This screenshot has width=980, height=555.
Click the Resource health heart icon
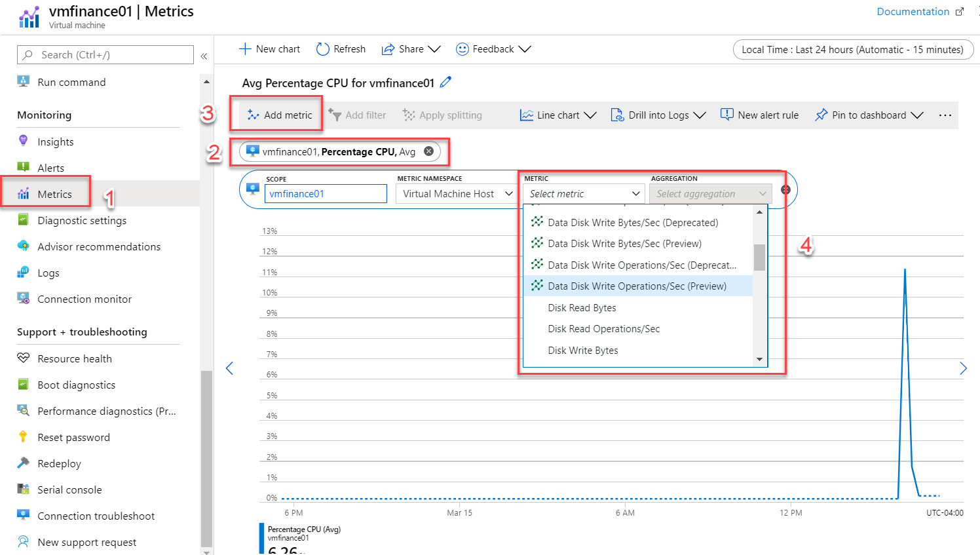24,358
